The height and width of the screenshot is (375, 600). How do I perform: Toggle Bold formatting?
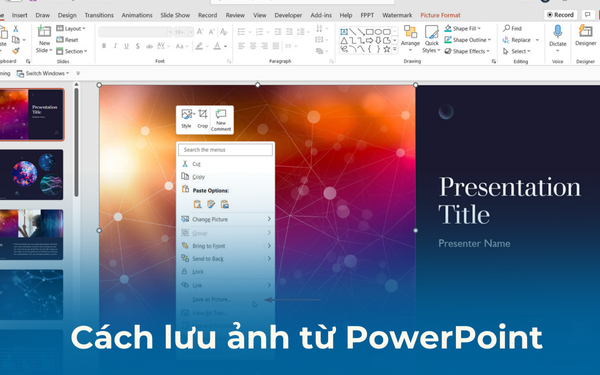(104, 46)
